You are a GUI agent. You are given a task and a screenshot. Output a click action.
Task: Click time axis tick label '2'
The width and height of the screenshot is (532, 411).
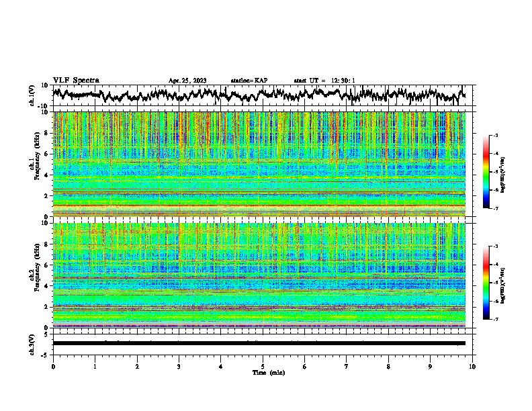[137, 367]
